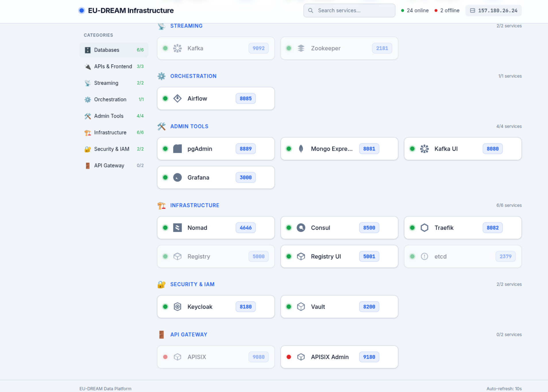Viewport: 548px width, 392px height.
Task: Click the Nomad service icon
Action: pyautogui.click(x=177, y=228)
